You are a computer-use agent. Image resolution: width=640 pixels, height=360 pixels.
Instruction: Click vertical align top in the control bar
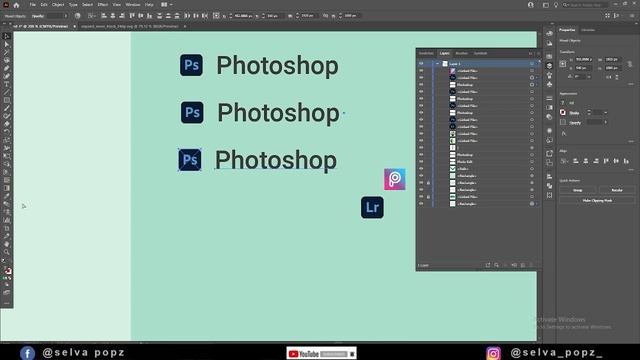click(x=132, y=16)
